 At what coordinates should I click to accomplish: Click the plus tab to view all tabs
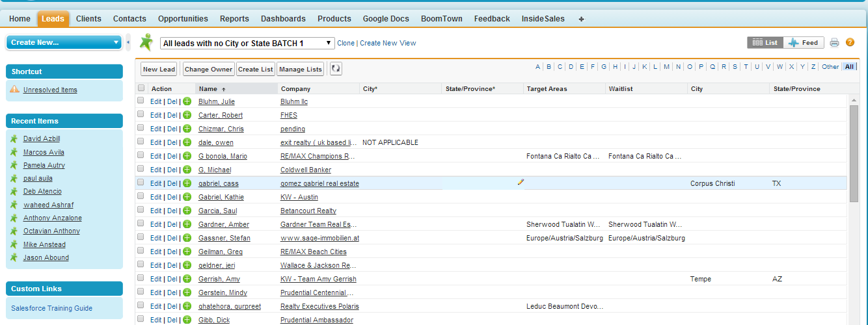(581, 19)
